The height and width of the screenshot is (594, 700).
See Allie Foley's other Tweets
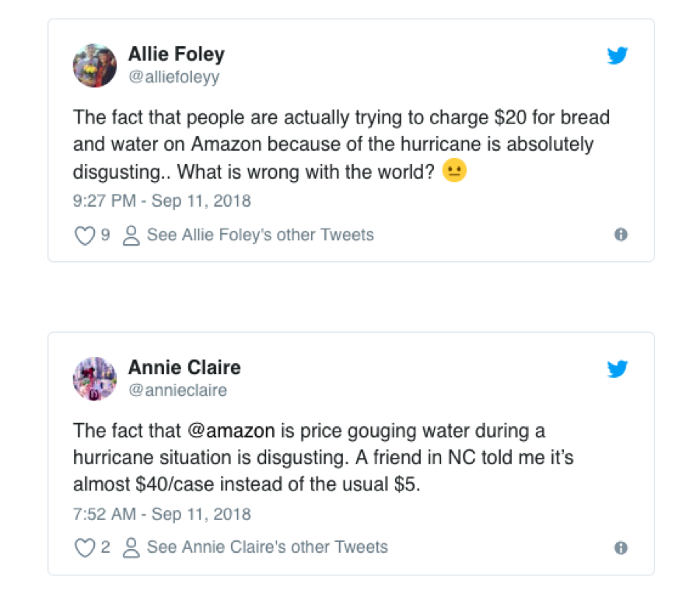point(260,235)
